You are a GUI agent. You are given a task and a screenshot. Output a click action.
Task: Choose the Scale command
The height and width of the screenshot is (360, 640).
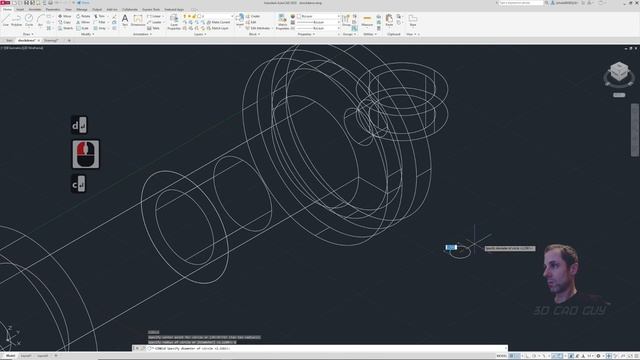coord(83,28)
